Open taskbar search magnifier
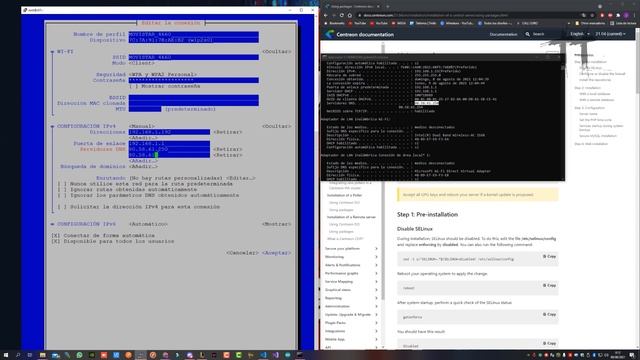This screenshot has width=640, height=360. (x=18, y=355)
